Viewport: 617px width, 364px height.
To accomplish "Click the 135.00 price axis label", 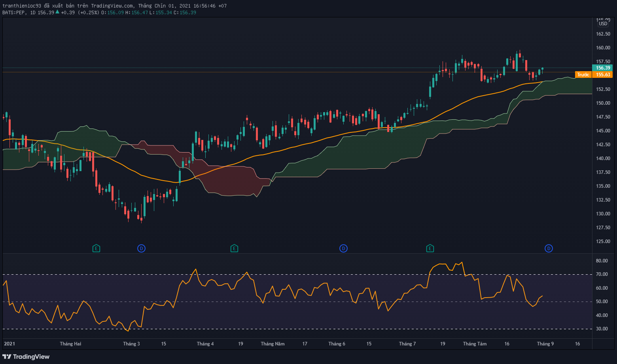I will [x=603, y=186].
